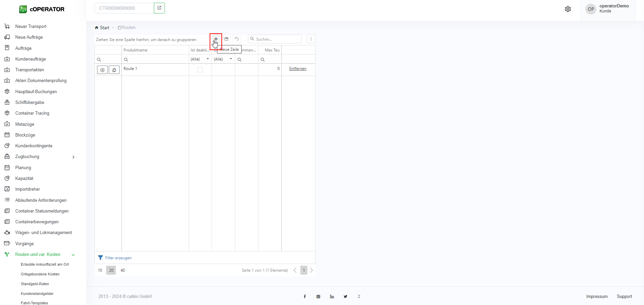Viewport: 644px width, 305px height.
Task: Click the undo changes icon in the toolbar
Action: tap(237, 39)
